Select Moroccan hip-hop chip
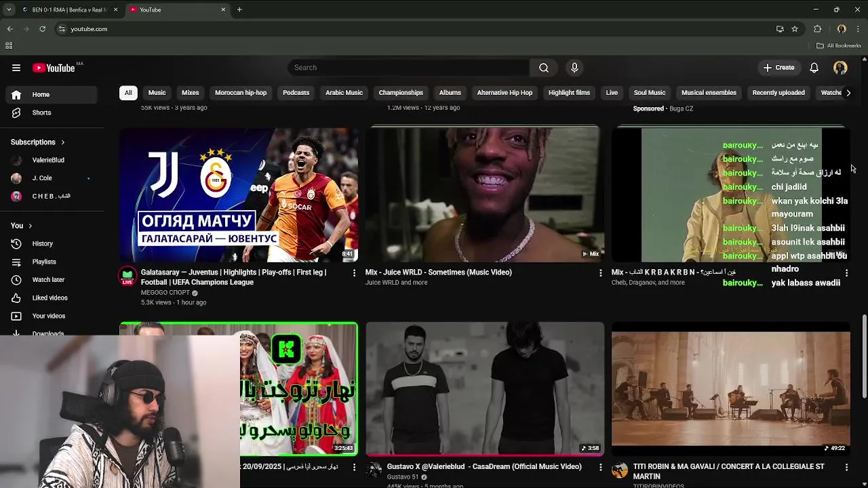 [x=241, y=93]
